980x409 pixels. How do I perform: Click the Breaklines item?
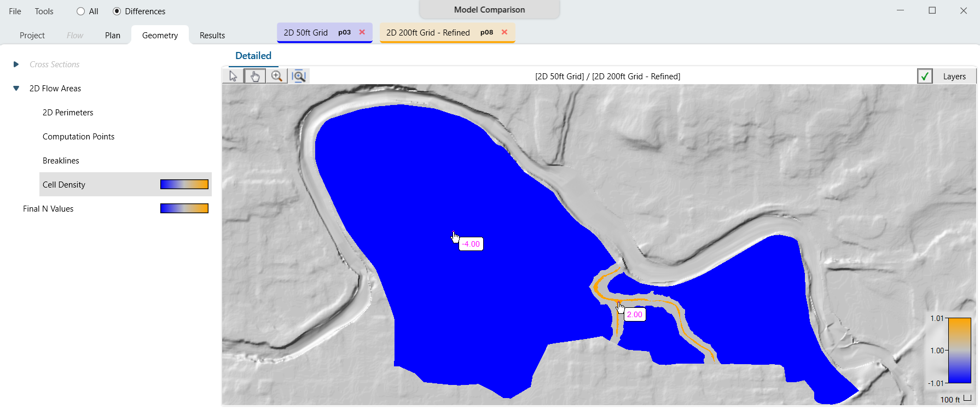coord(61,161)
